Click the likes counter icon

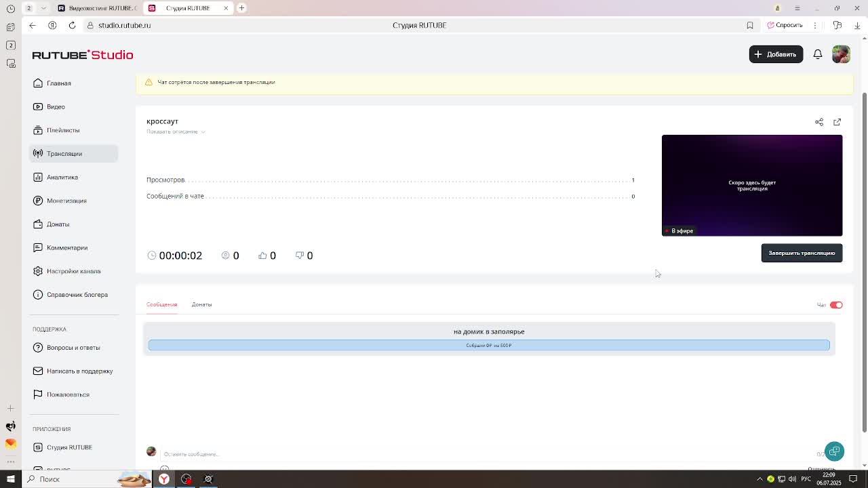pos(262,256)
